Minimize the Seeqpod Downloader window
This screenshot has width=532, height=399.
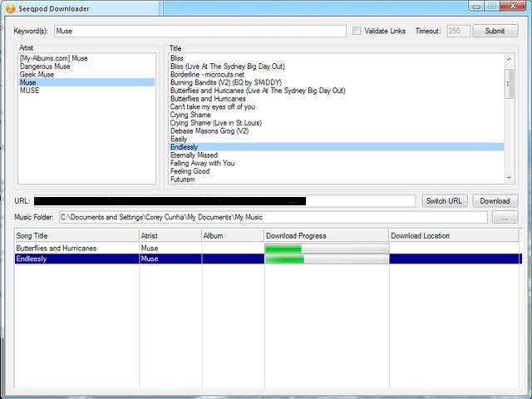pos(476,6)
